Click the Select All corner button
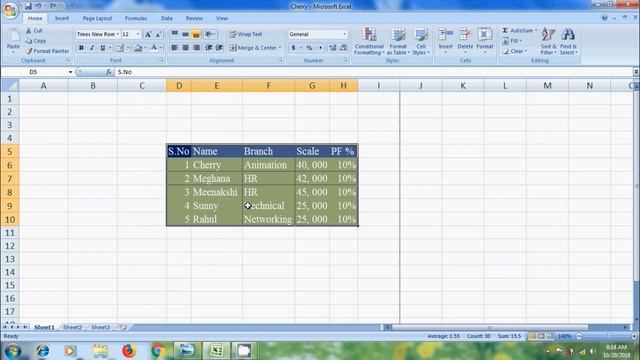This screenshot has width=640, height=360. click(10, 86)
